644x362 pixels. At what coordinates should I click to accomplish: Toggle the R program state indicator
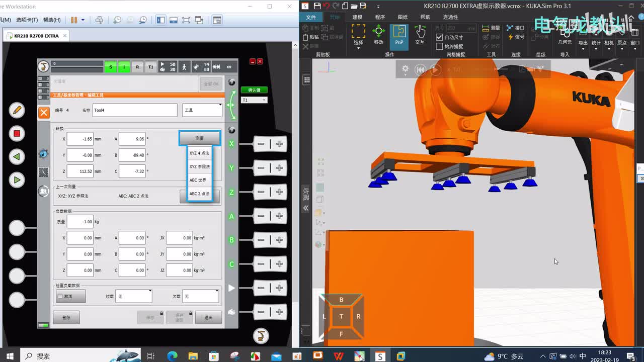pyautogui.click(x=137, y=67)
